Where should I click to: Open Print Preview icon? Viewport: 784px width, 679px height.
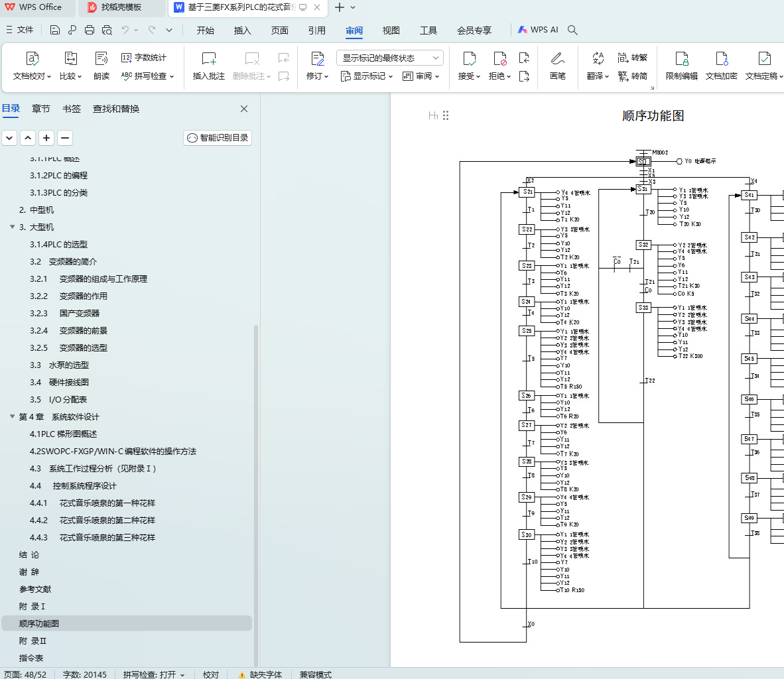[x=107, y=30]
